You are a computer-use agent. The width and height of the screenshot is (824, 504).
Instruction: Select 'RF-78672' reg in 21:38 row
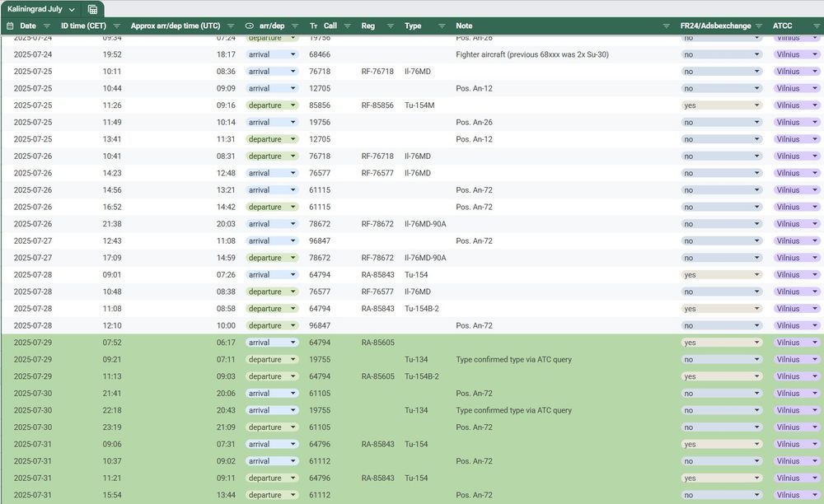tap(377, 224)
